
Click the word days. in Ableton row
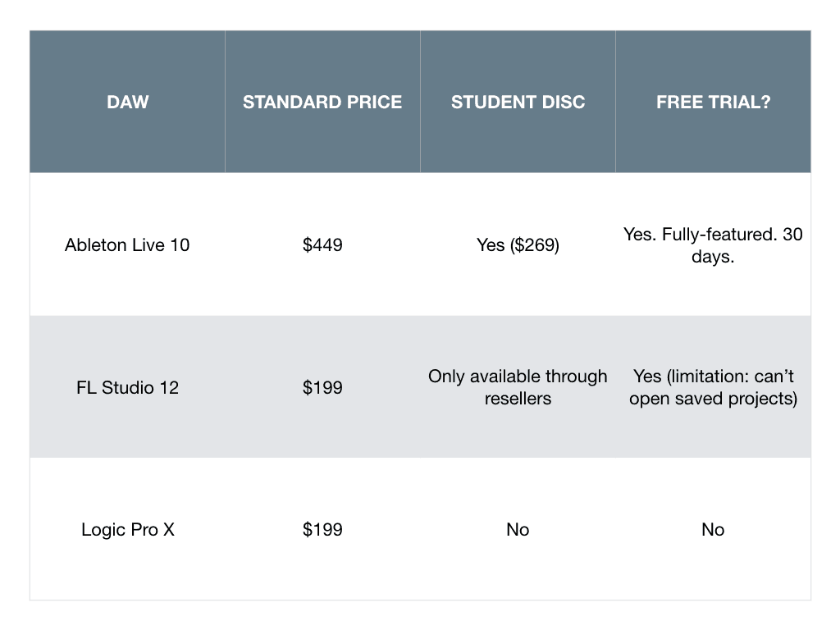pos(713,257)
